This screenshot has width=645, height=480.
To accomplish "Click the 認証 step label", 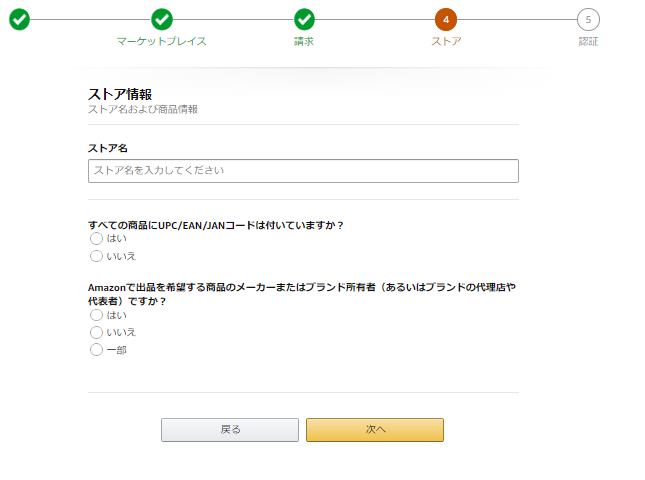I will tap(588, 42).
